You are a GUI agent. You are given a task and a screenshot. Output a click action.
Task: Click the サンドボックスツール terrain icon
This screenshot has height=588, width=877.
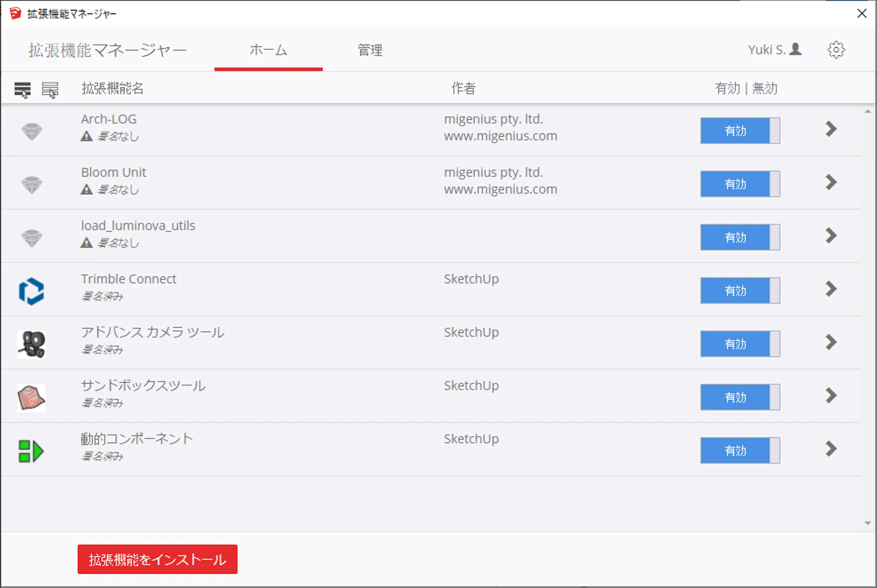click(32, 398)
